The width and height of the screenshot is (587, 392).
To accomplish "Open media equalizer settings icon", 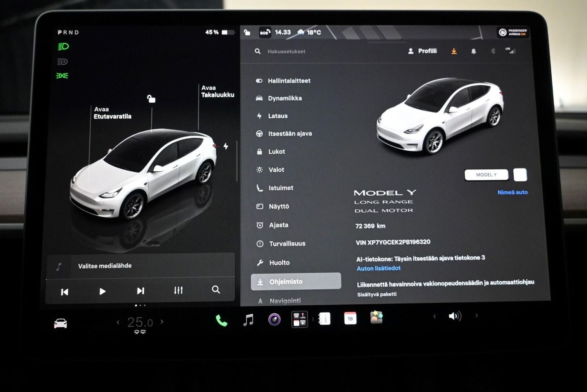I will tap(178, 290).
